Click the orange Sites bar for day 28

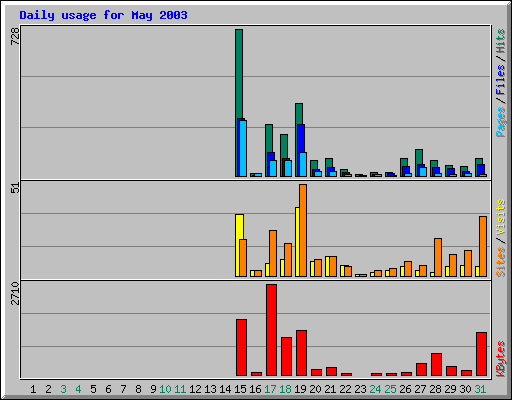click(438, 257)
